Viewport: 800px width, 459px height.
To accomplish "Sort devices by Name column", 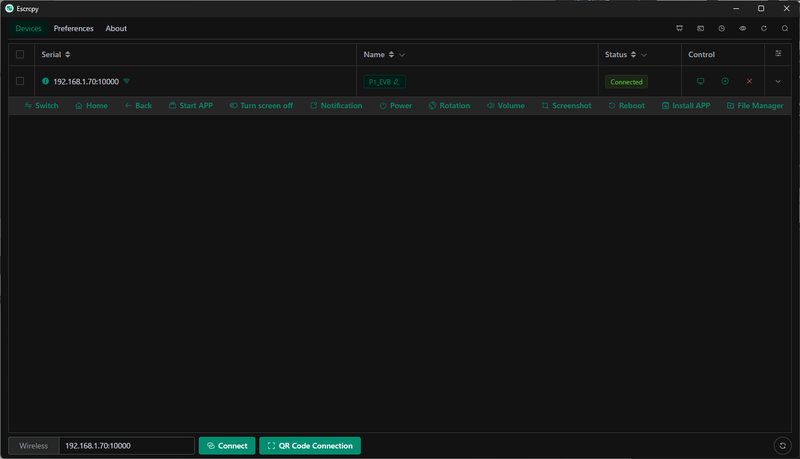I will click(x=391, y=55).
